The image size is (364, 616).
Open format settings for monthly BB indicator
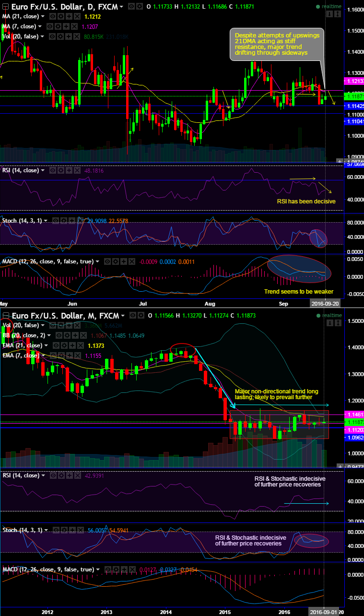[66, 335]
